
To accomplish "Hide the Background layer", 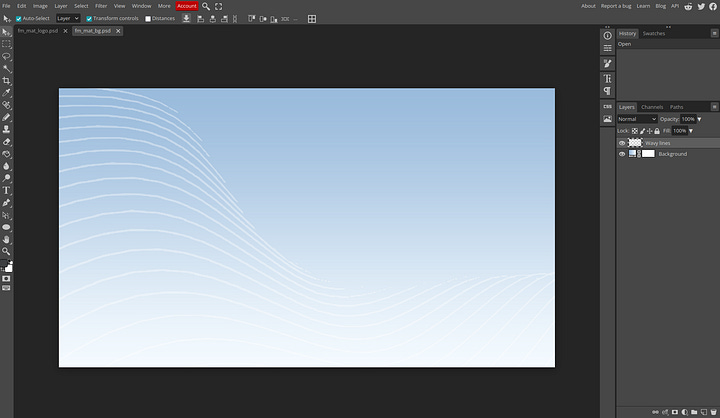I will click(622, 154).
